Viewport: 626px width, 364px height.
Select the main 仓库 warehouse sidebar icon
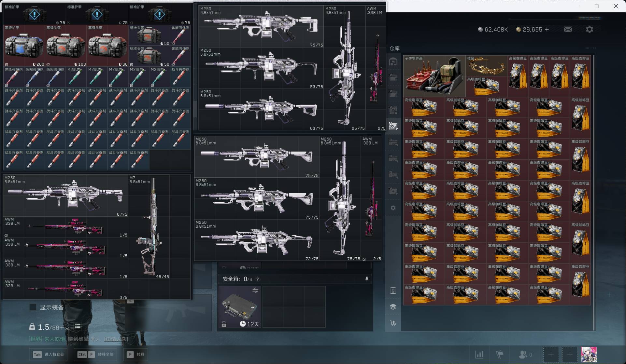click(393, 62)
